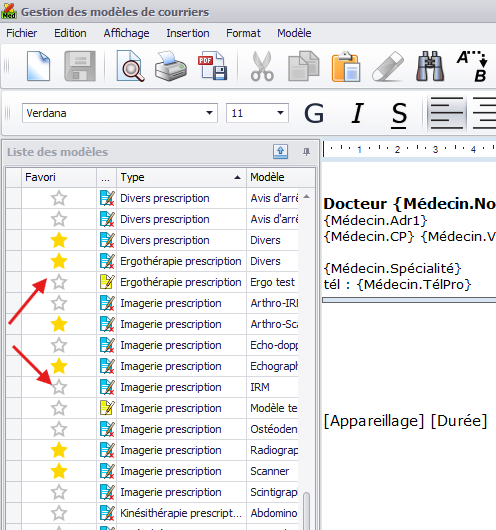
Task: Sort list by Type column header
Action: tap(181, 177)
